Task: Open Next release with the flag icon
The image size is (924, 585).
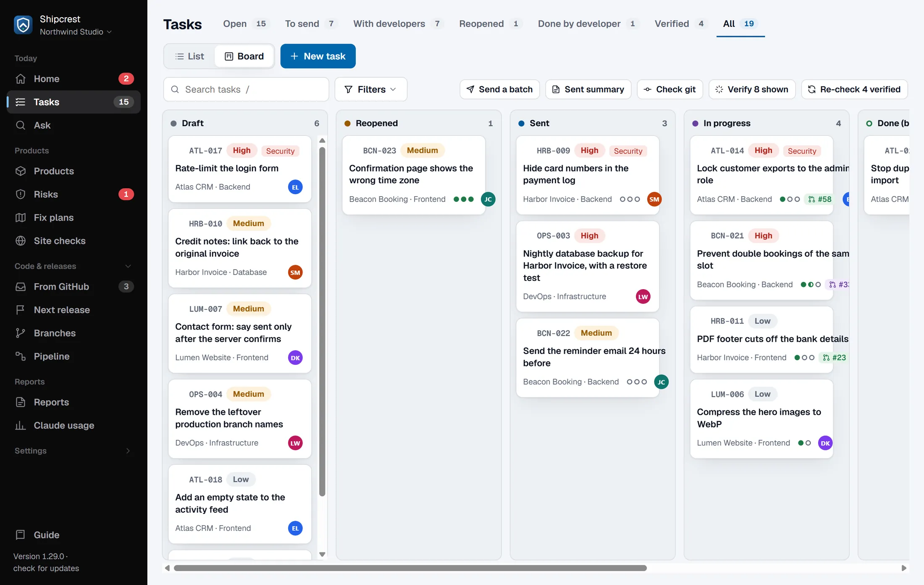Action: pyautogui.click(x=73, y=310)
